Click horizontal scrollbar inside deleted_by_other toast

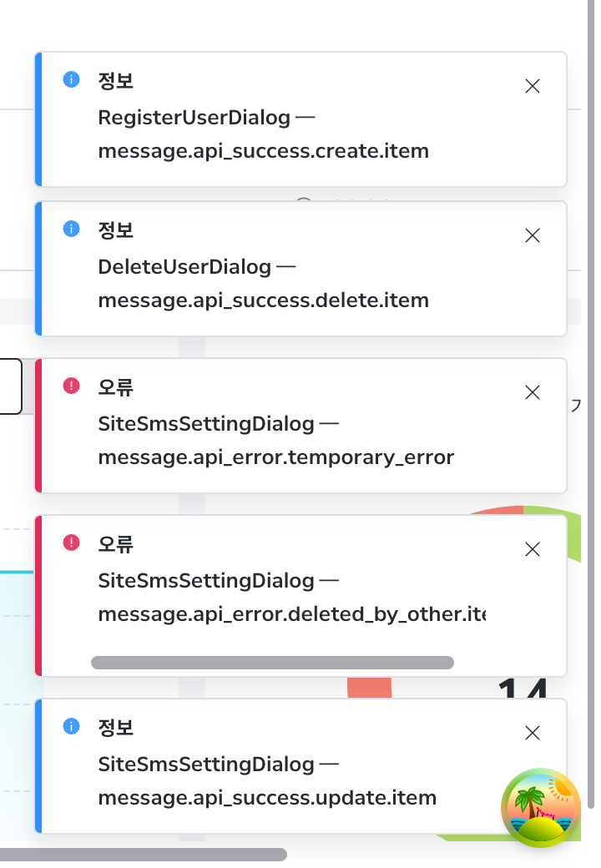[x=272, y=663]
